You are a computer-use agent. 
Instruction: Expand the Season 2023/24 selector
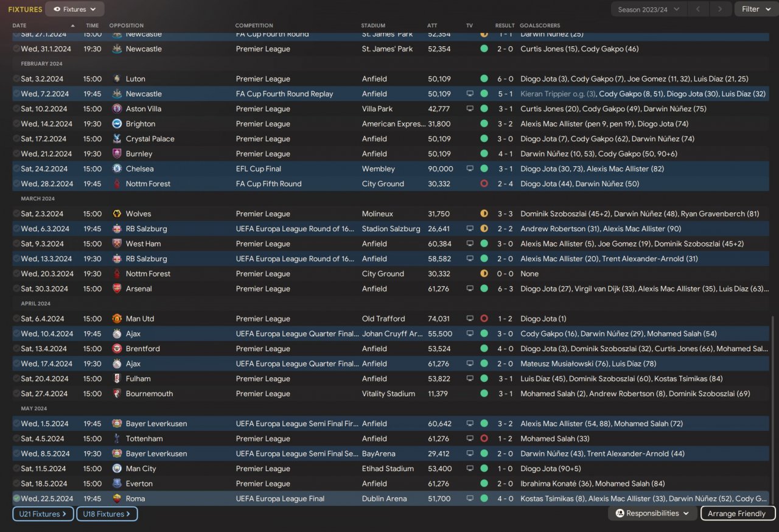[649, 9]
